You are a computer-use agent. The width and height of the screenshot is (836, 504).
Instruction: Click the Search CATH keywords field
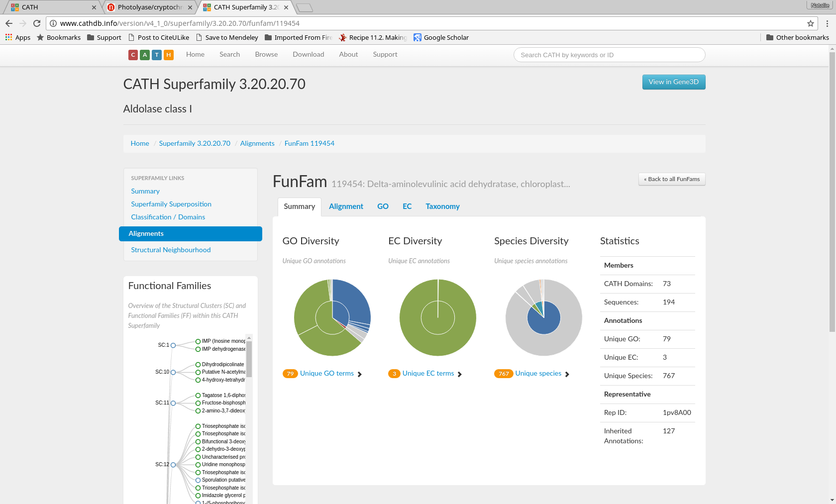click(x=610, y=55)
